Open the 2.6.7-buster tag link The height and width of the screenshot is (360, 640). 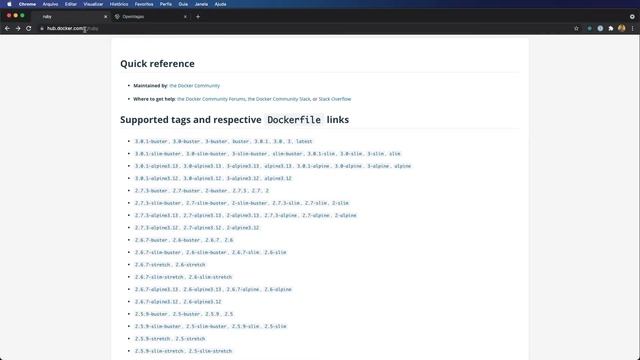151,240
